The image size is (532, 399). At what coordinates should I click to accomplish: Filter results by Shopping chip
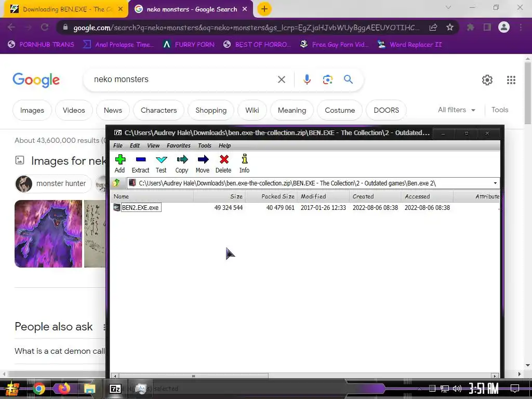(211, 110)
